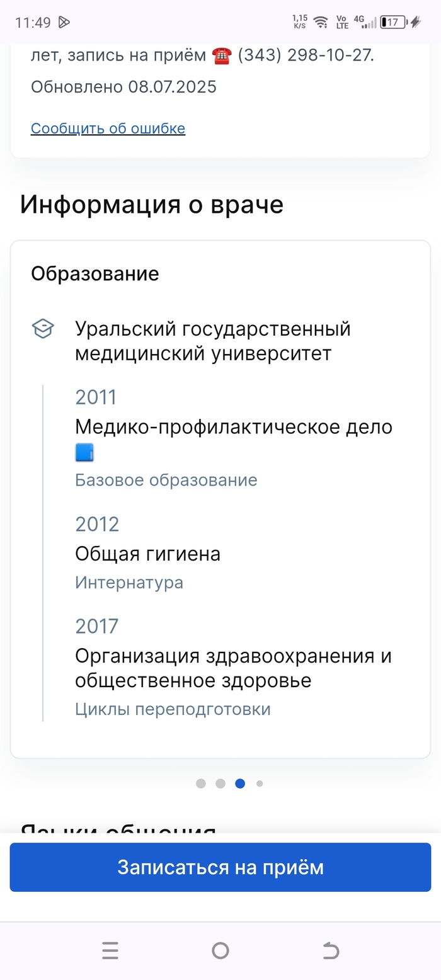Tap the Wi-Fi status icon
The image size is (441, 980).
[321, 23]
